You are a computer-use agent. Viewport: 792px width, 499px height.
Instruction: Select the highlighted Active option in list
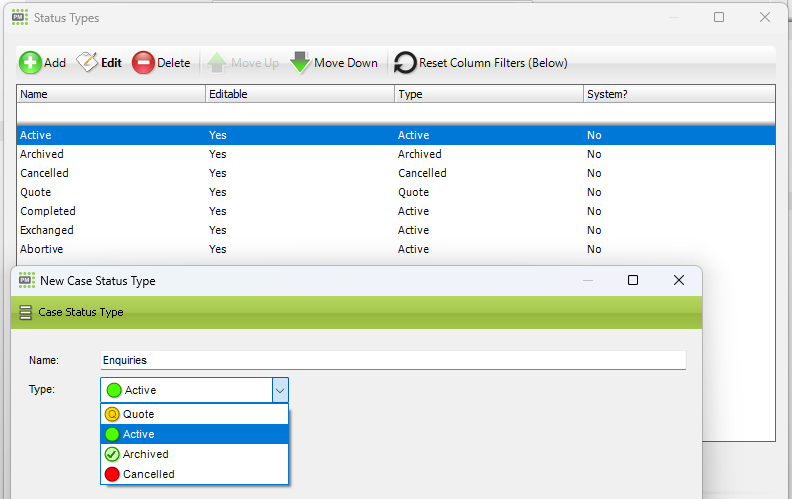click(194, 434)
